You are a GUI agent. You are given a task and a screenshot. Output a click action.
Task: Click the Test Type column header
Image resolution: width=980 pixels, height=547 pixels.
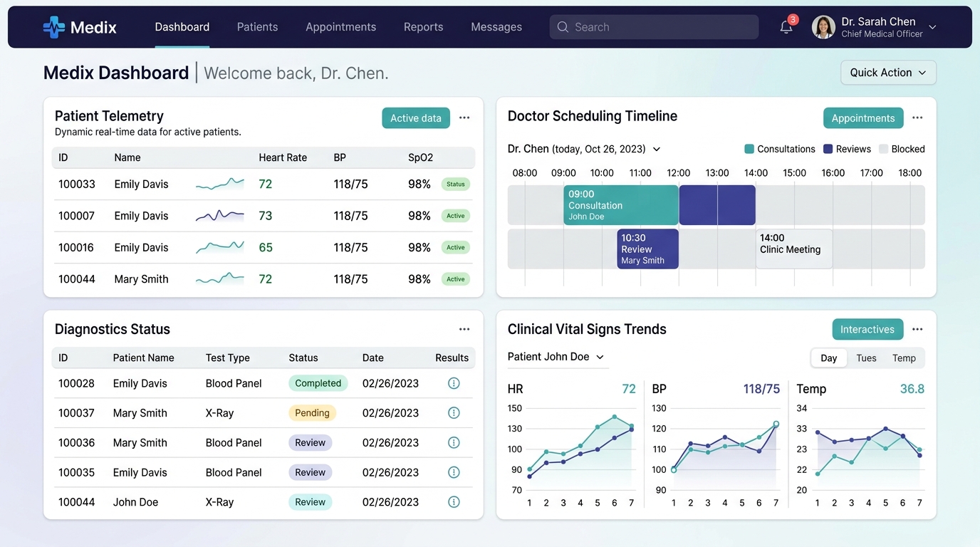tap(228, 358)
